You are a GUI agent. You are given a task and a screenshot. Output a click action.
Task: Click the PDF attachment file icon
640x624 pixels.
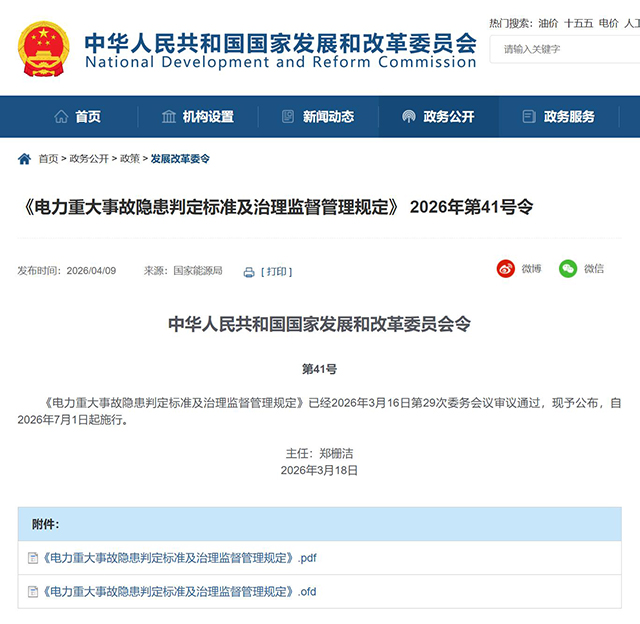point(34,558)
